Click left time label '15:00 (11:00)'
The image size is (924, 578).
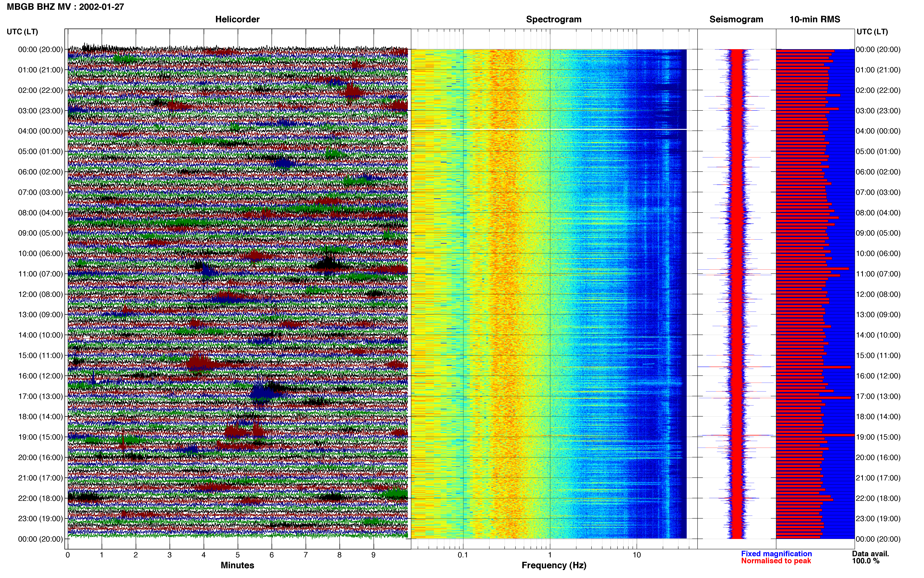(41, 355)
